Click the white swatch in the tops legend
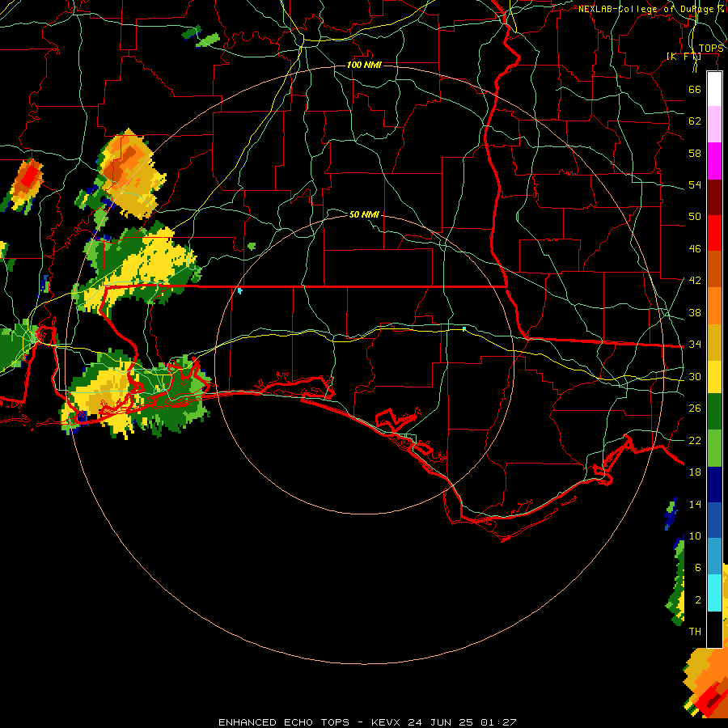Screen dimensions: 728x728 pyautogui.click(x=714, y=89)
